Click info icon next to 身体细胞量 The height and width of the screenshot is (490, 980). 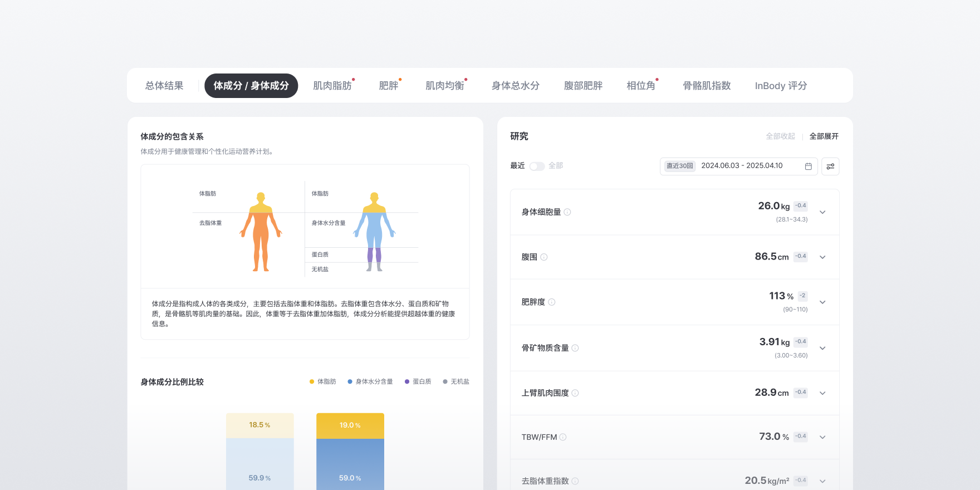point(567,212)
